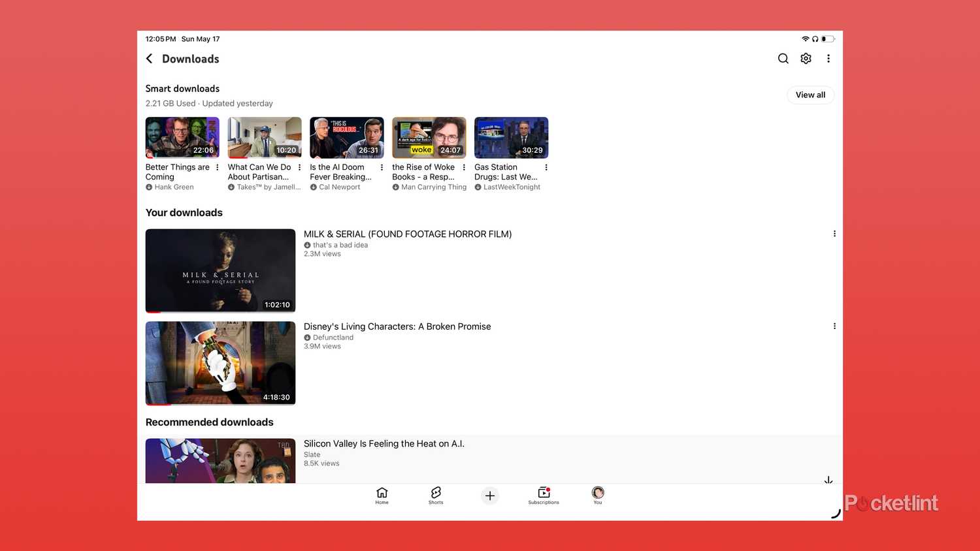
Task: Open the top-right more options menu
Action: [828, 59]
